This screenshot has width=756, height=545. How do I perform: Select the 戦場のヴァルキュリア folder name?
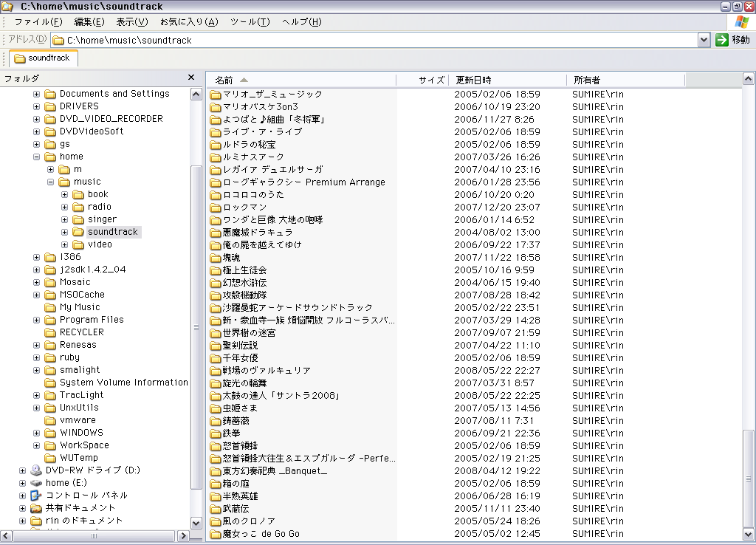[x=267, y=371]
